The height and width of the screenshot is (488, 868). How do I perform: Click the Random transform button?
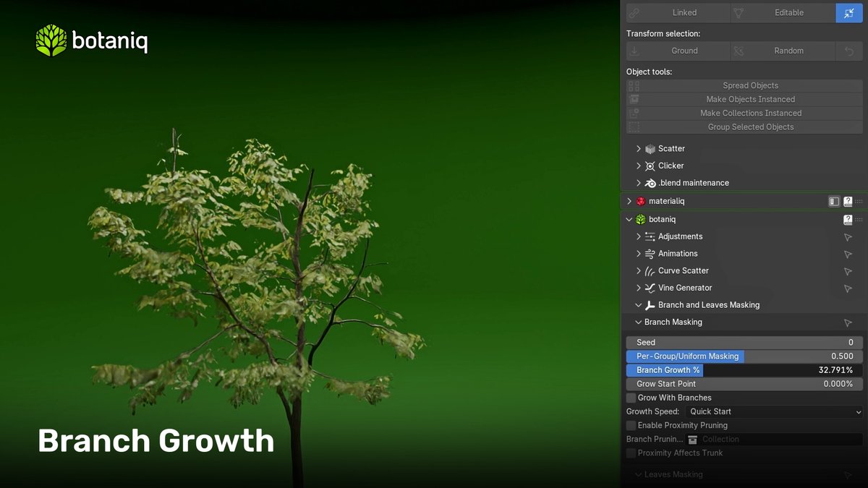(783, 51)
